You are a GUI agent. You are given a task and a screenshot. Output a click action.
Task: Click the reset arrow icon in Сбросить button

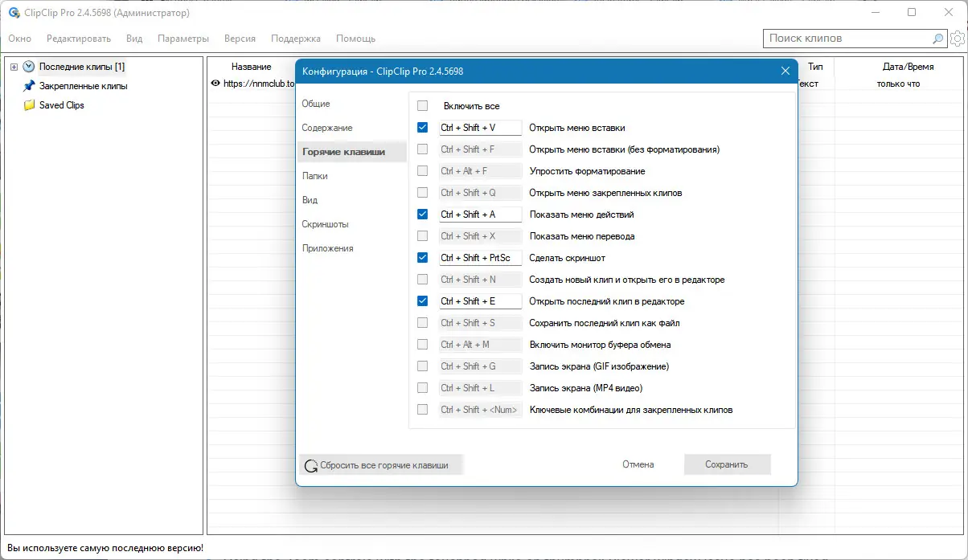point(311,465)
